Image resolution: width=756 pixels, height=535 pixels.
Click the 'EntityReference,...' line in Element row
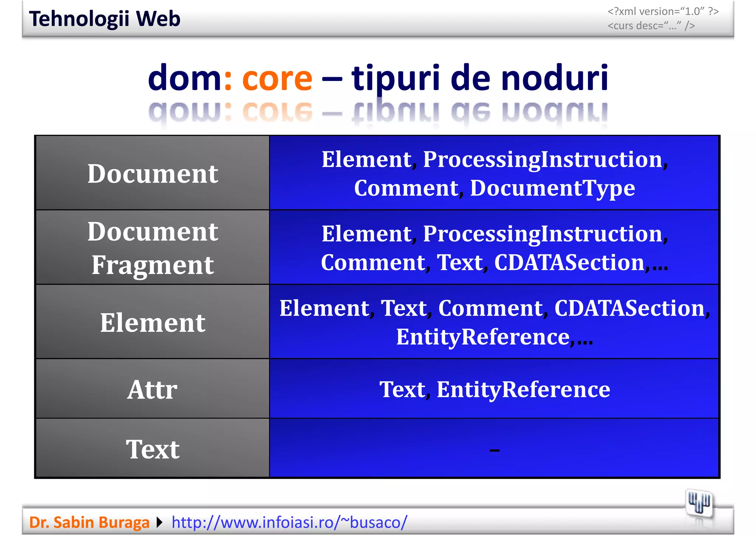(x=495, y=337)
